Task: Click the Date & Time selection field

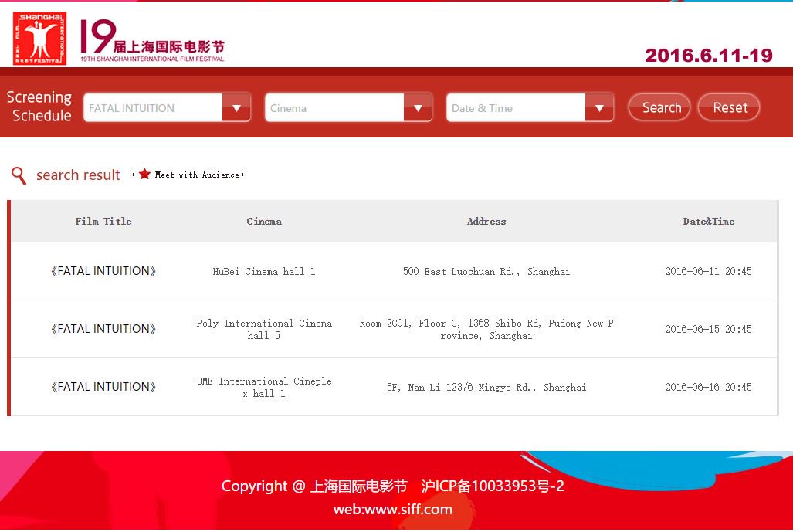Action: coord(517,107)
